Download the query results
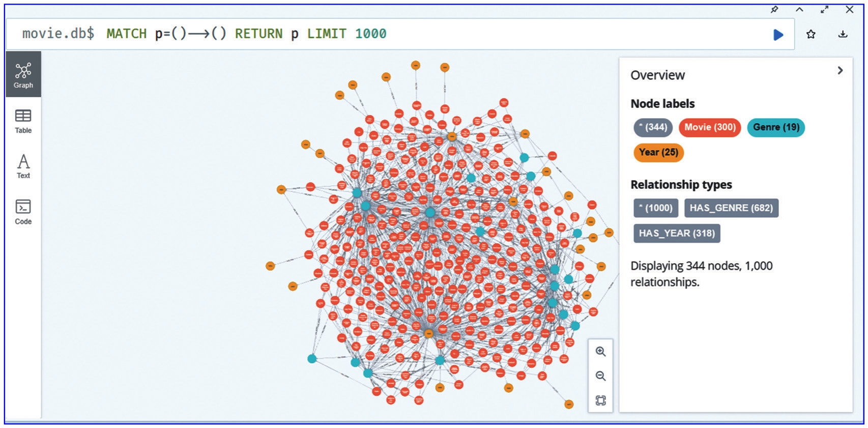The image size is (868, 428). [843, 35]
